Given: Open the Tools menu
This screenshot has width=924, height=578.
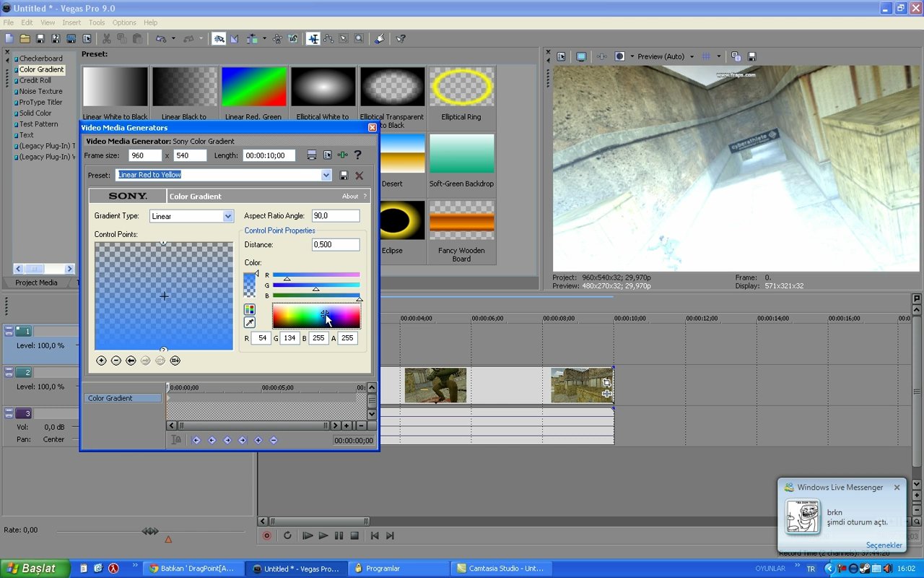Looking at the screenshot, I should point(97,22).
